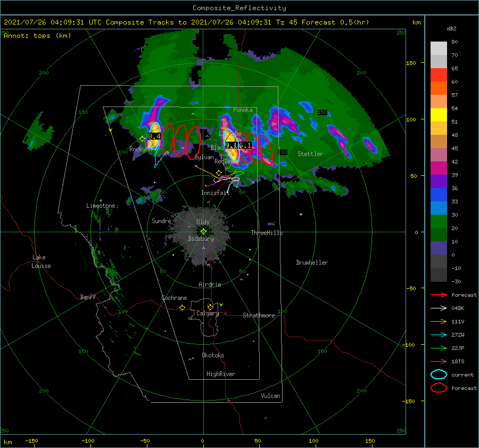The image size is (479, 448).
Task: Pick the blue 33-36 dBZ swatch
Action: [x=439, y=195]
